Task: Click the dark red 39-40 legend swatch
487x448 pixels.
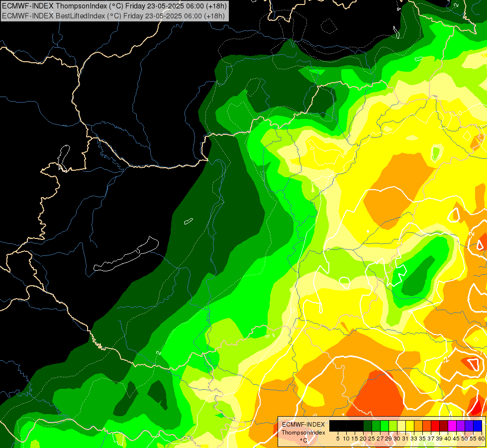Action: 444,426
